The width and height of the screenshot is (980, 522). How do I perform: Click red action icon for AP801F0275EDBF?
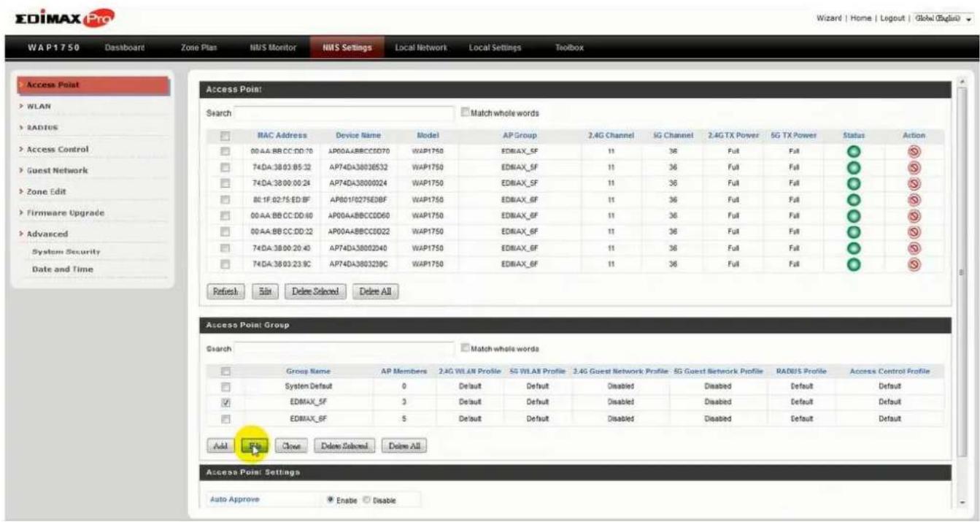[x=914, y=199]
